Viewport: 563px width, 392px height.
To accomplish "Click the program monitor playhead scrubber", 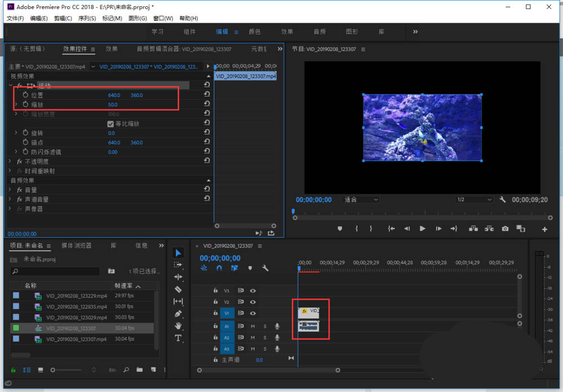I will (x=293, y=211).
